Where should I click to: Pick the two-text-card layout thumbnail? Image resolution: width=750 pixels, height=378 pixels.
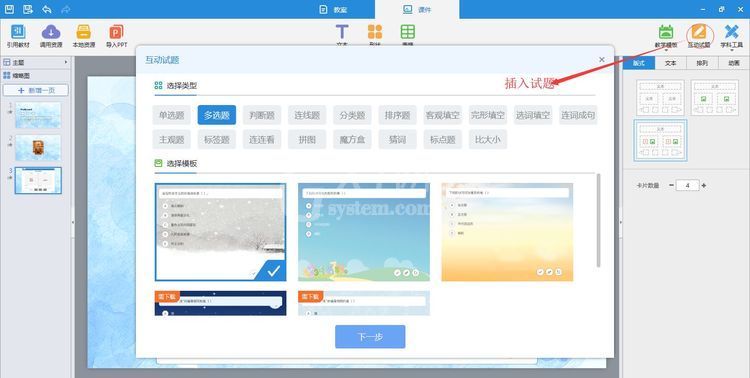click(660, 98)
